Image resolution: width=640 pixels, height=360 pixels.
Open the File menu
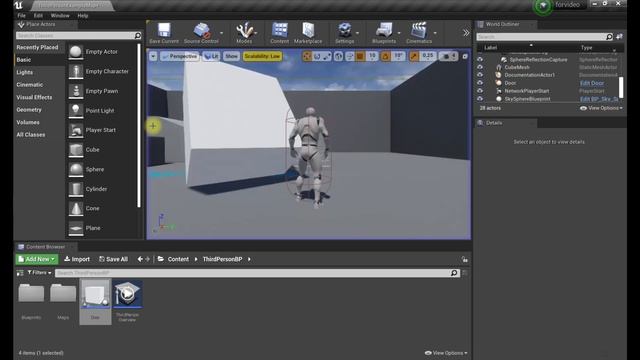22,16
